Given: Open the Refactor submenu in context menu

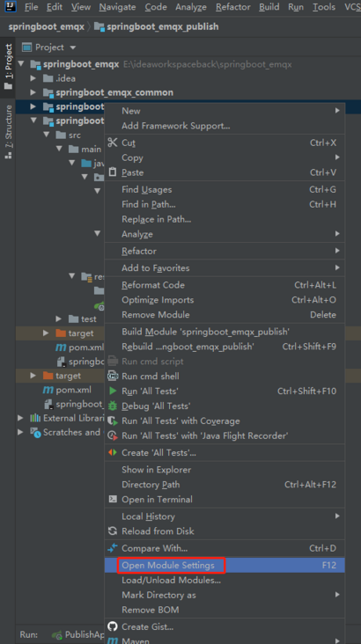Looking at the screenshot, I should point(225,251).
